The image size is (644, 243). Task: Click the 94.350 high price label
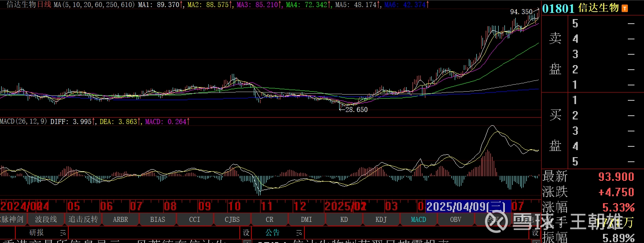[521, 12]
